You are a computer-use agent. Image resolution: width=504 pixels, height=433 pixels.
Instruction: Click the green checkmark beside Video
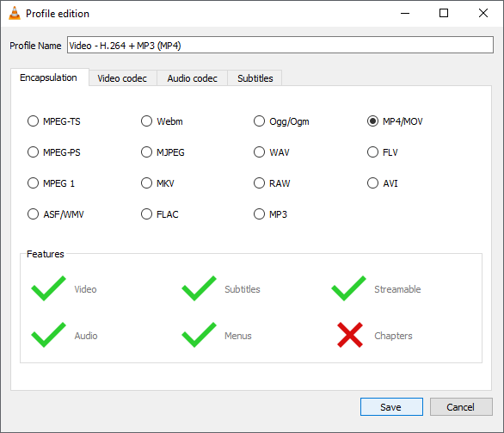point(48,288)
